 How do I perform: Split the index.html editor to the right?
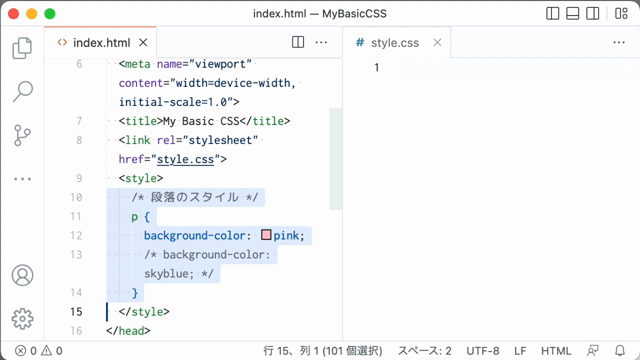(298, 42)
